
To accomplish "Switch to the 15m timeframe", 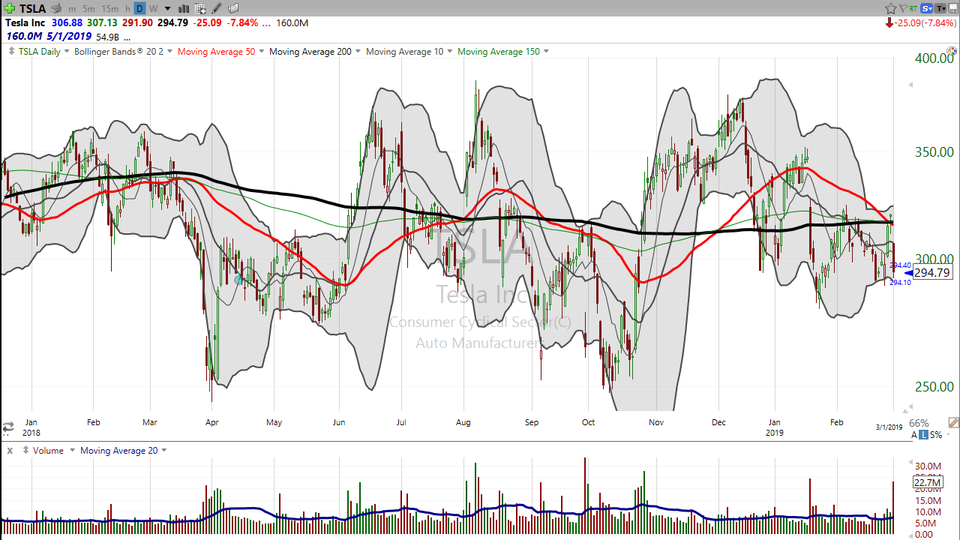I will point(110,9).
